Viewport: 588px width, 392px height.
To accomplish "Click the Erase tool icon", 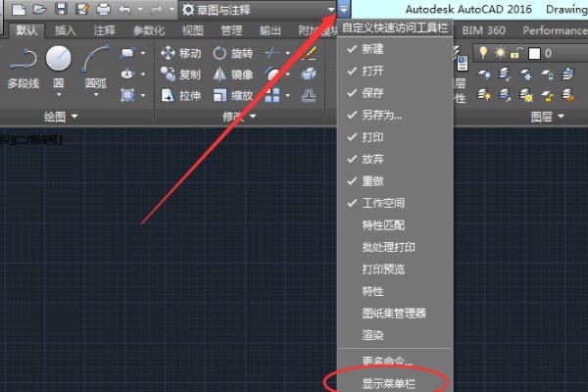I will (x=309, y=53).
